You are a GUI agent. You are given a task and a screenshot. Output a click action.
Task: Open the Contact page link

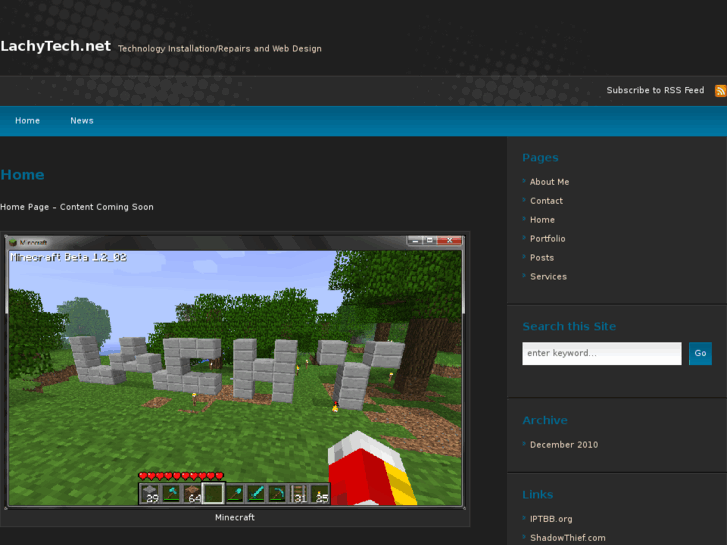(546, 201)
